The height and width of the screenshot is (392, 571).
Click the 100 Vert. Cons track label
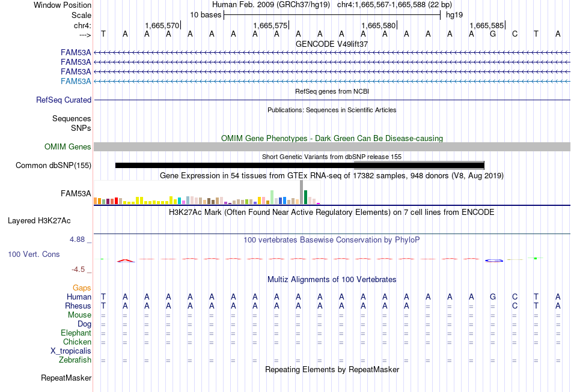point(34,254)
